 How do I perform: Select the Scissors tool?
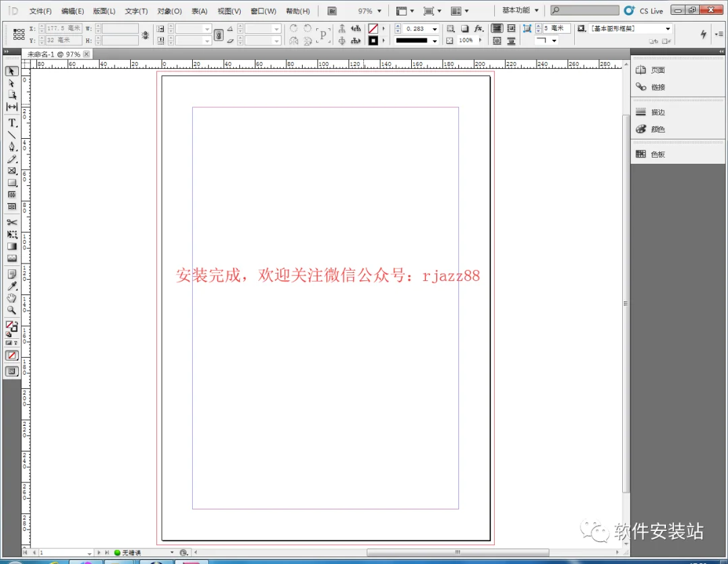click(11, 222)
